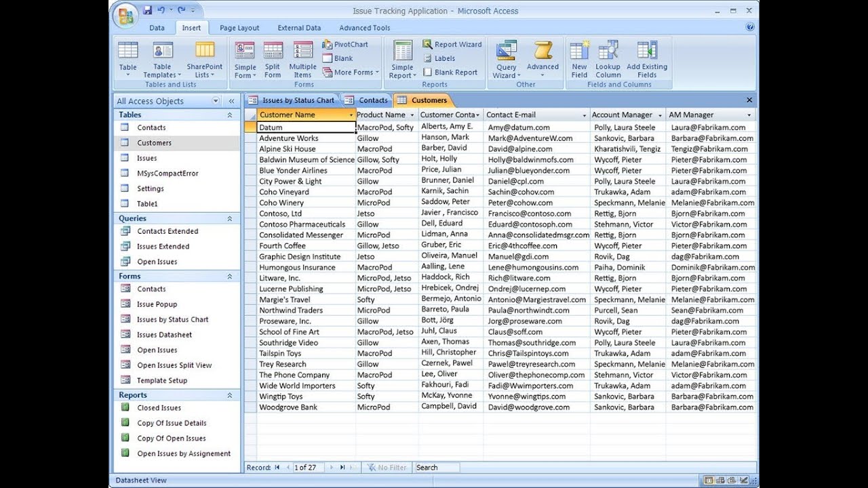Select the Amy@datum.com e-mail cell
The width and height of the screenshot is (868, 488).
[536, 127]
